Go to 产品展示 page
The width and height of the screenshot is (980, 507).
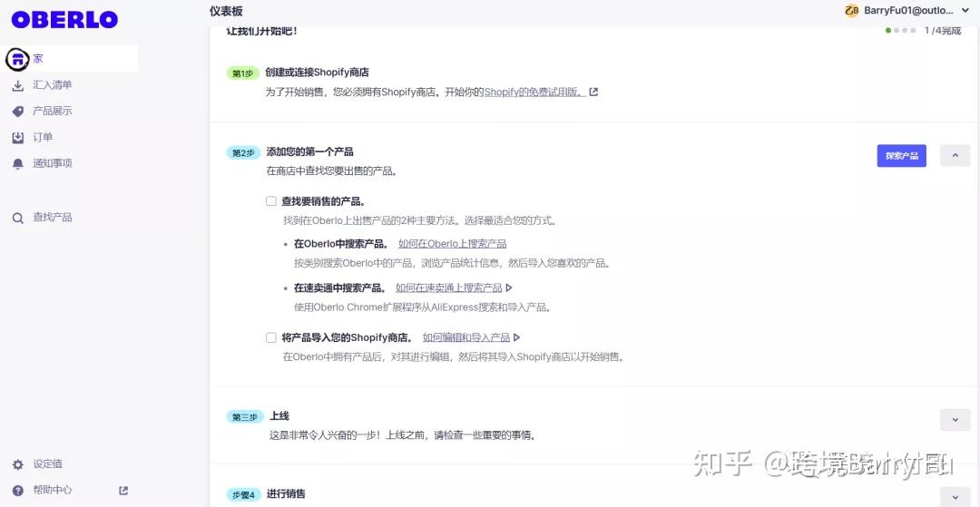click(x=53, y=112)
